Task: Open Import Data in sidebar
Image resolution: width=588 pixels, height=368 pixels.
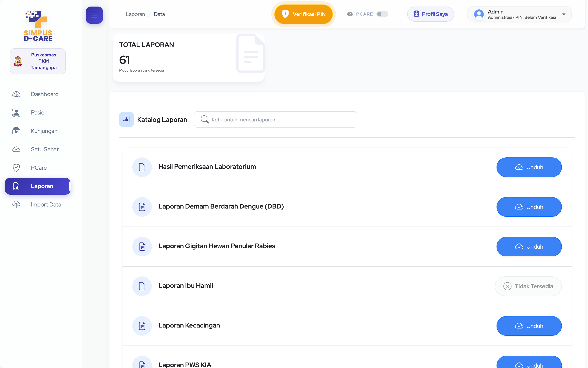Action: (x=38, y=204)
